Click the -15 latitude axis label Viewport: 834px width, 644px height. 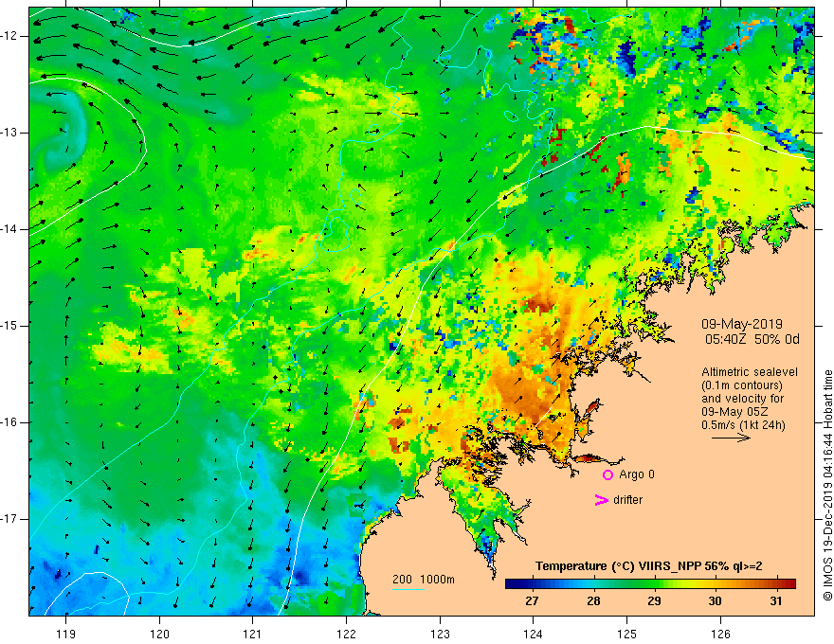[9, 326]
